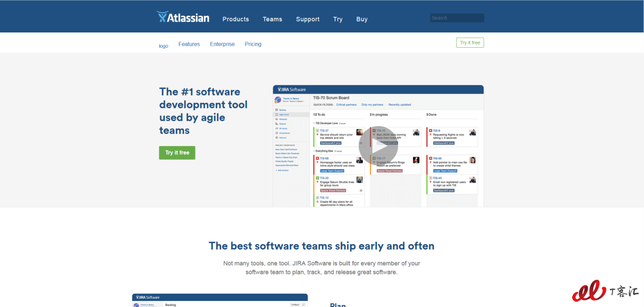The image size is (644, 307).
Task: Open the 'Scrum: Teams in Space' project dropdown
Action: [294, 101]
